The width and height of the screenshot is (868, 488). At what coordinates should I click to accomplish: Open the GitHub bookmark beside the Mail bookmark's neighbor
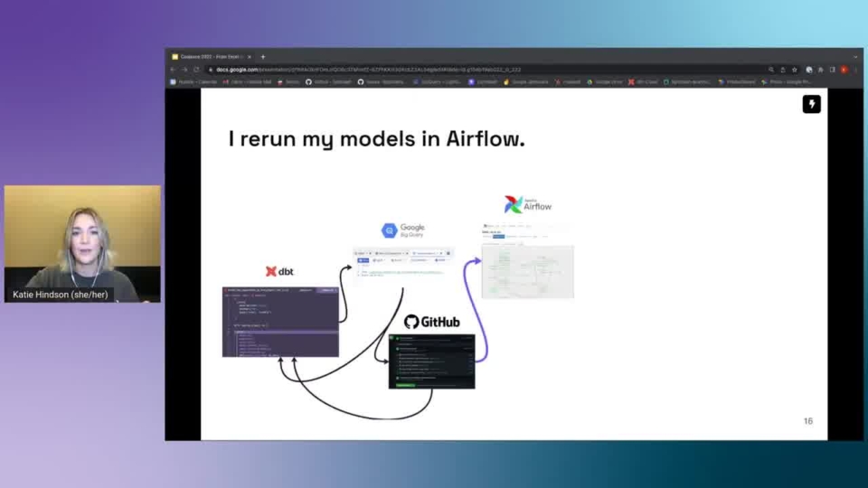tap(328, 82)
